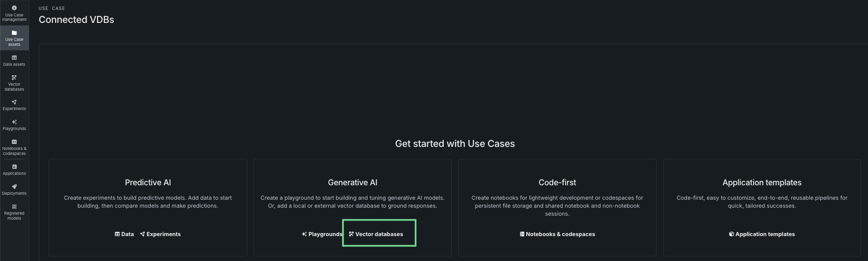The width and height of the screenshot is (868, 261).
Task: Click the Connected VDBs page title
Action: point(77,20)
